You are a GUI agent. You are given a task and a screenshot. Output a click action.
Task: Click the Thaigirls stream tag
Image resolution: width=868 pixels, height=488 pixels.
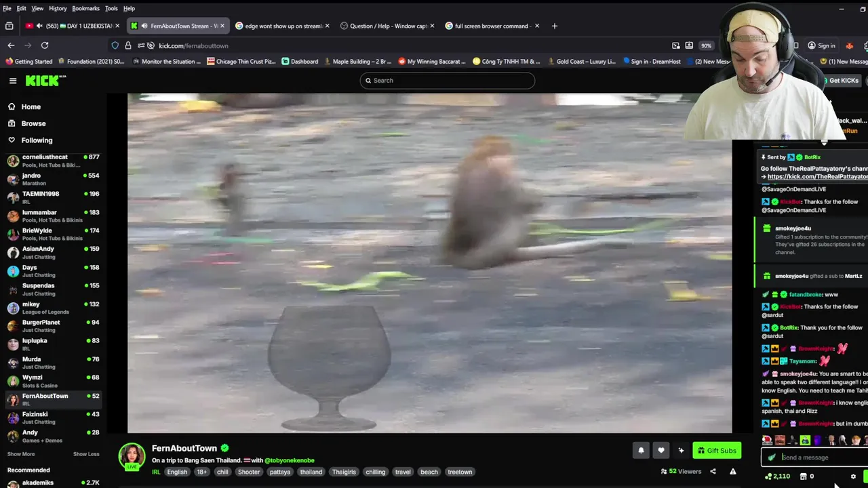[344, 472]
